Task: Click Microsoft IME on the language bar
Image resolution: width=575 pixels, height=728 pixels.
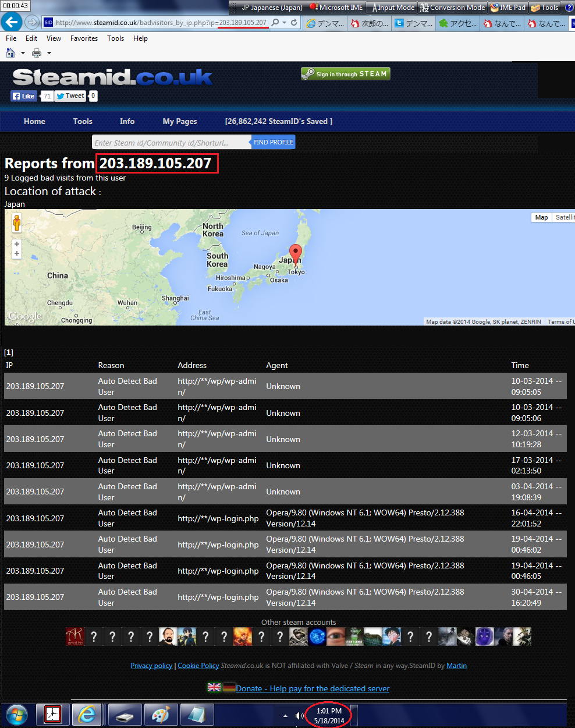Action: pos(336,8)
